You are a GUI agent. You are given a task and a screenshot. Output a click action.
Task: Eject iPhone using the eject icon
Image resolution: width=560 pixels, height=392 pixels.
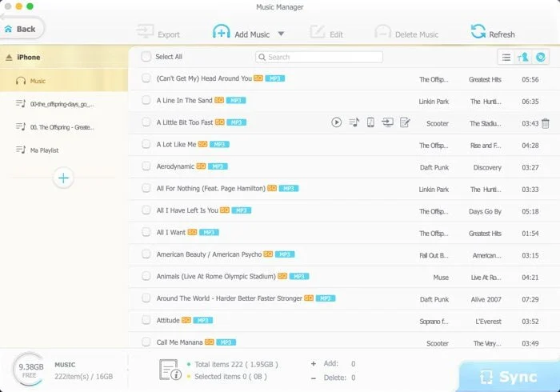(x=9, y=58)
